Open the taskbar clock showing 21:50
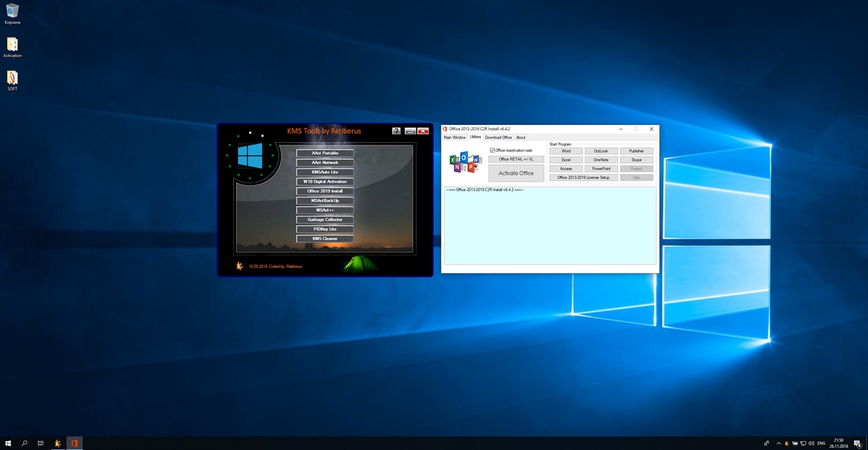The width and height of the screenshot is (868, 450). pyautogui.click(x=838, y=443)
